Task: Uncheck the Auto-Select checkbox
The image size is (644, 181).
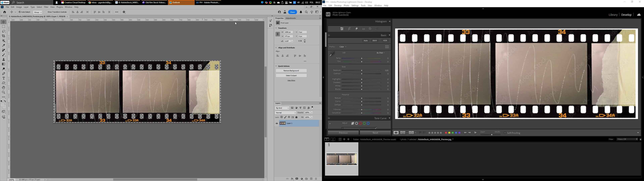Action: tap(20, 12)
